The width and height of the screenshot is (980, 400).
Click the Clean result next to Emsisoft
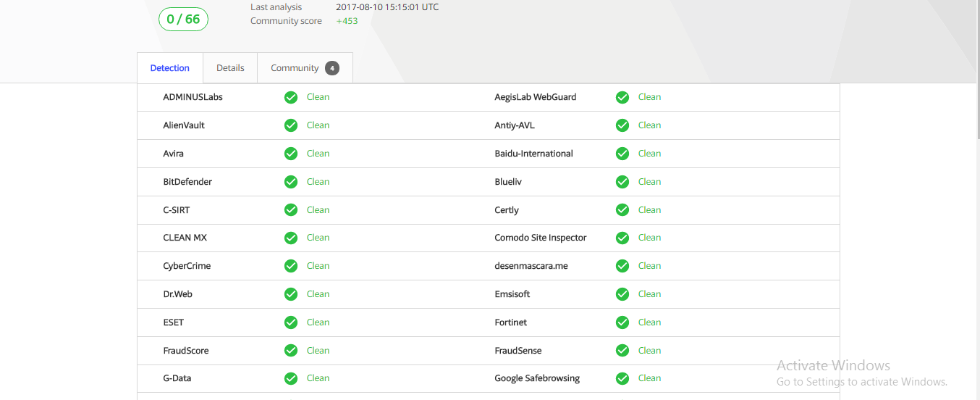pyautogui.click(x=650, y=294)
